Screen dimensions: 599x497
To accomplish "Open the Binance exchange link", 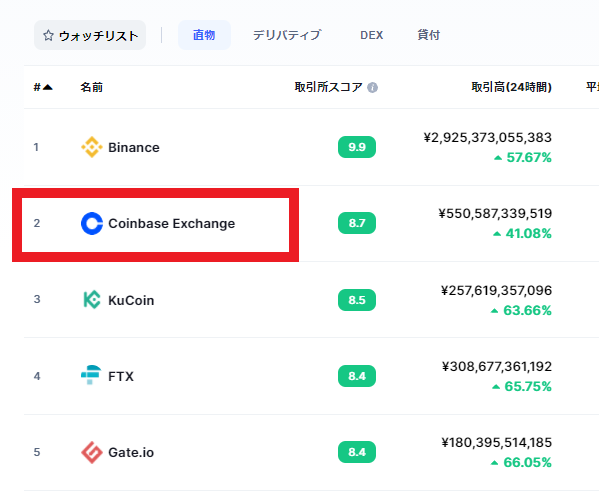I will [134, 147].
